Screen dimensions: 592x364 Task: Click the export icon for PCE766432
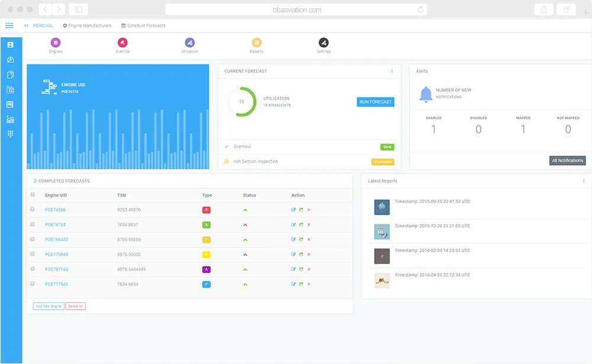click(301, 239)
